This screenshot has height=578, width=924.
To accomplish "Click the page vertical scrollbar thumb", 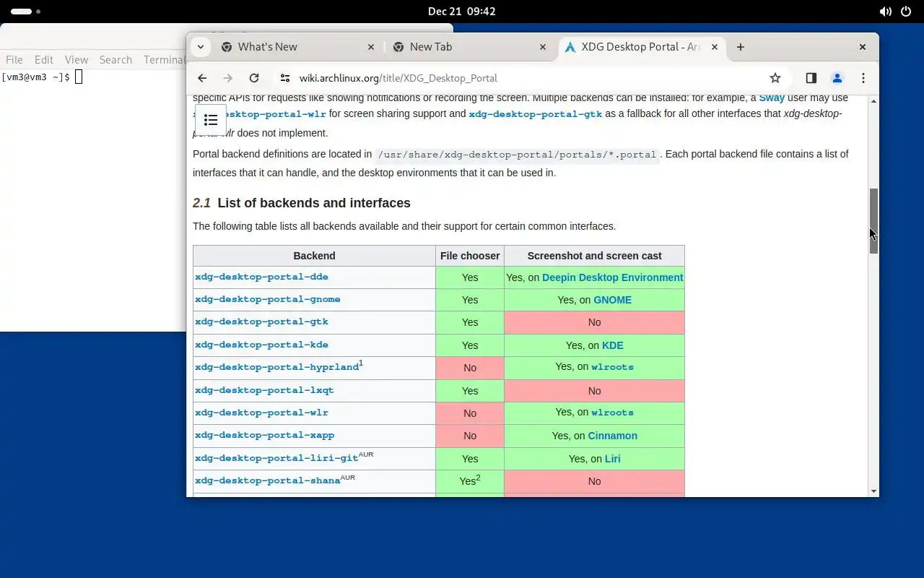I will tap(873, 221).
